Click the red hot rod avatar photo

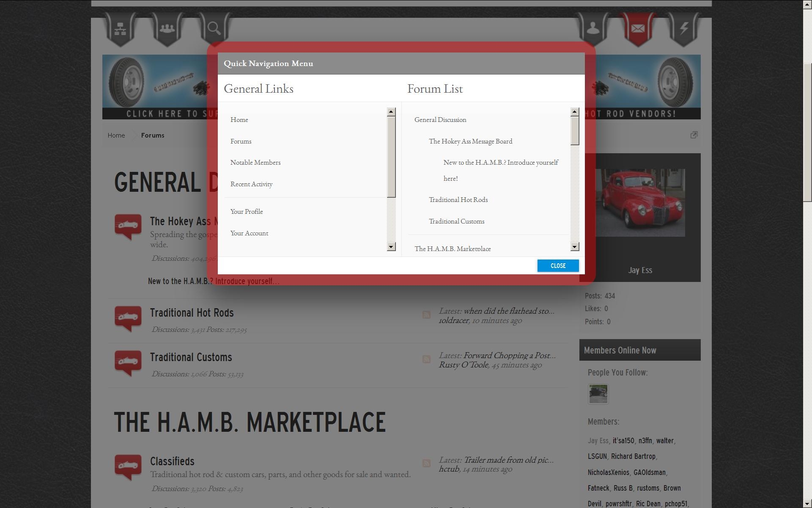(x=640, y=202)
